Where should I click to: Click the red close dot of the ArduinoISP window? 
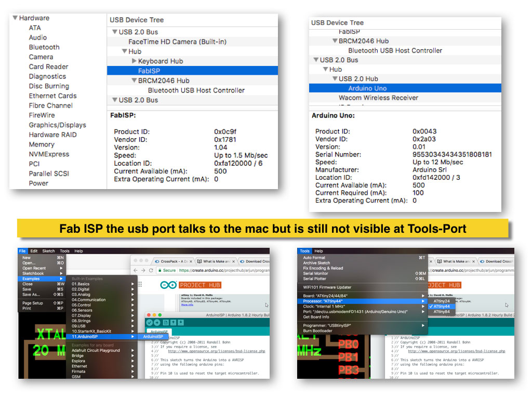click(149, 315)
